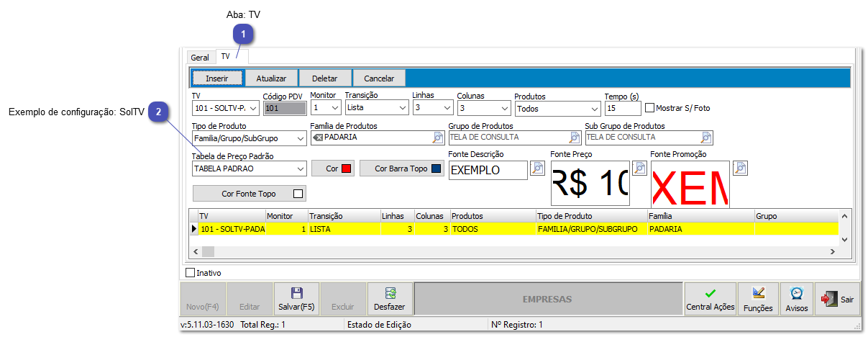Screen dimensions: 868x337
Task: Expand the Monitor dropdown
Action: pos(334,107)
